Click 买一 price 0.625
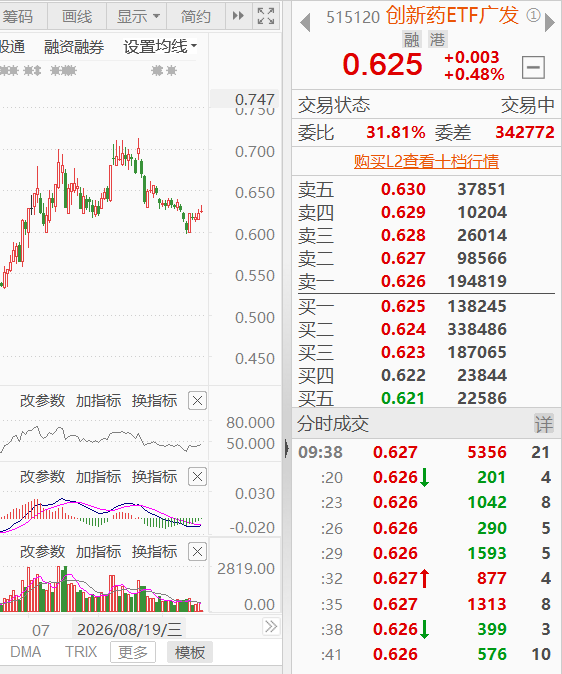The height and width of the screenshot is (674, 562). 403,306
